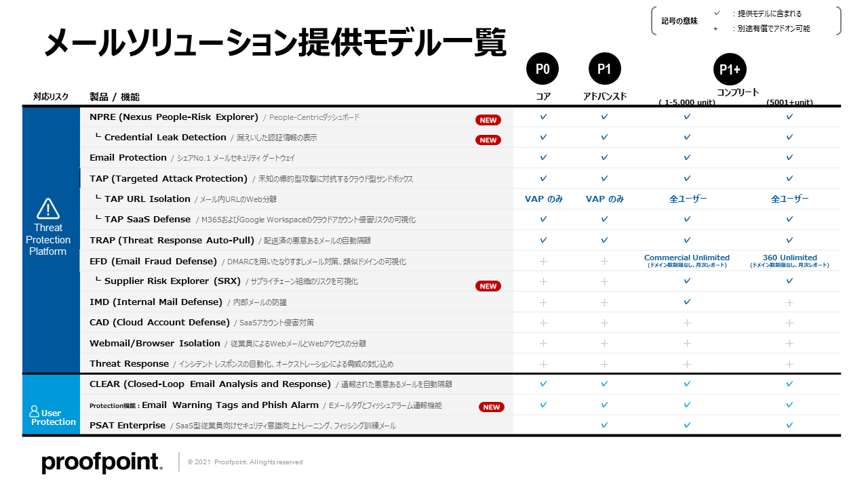Click the 記号の意味 legend label
Screen dimensions: 868x488
click(x=679, y=21)
